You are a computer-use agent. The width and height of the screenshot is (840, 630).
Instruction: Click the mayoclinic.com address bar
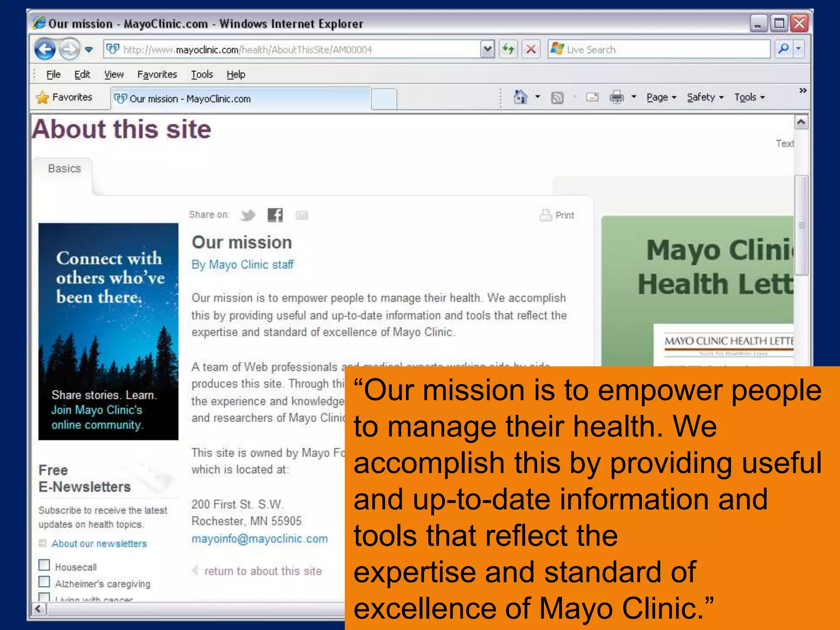coord(292,50)
